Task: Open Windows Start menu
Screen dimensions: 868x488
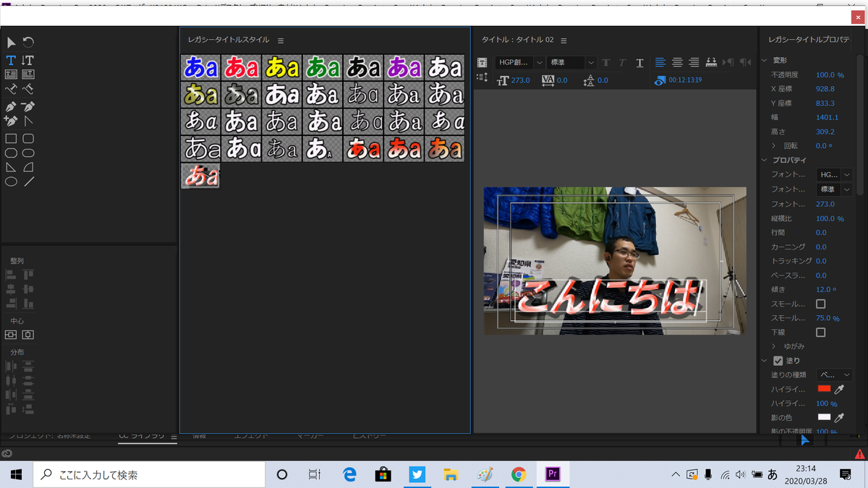Action: [x=16, y=474]
